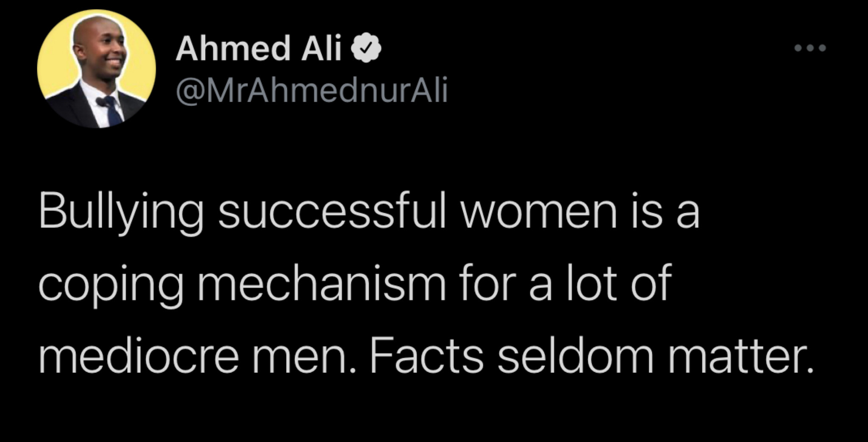This screenshot has width=868, height=442.
Task: Click the verified checkmark badge
Action: click(366, 48)
